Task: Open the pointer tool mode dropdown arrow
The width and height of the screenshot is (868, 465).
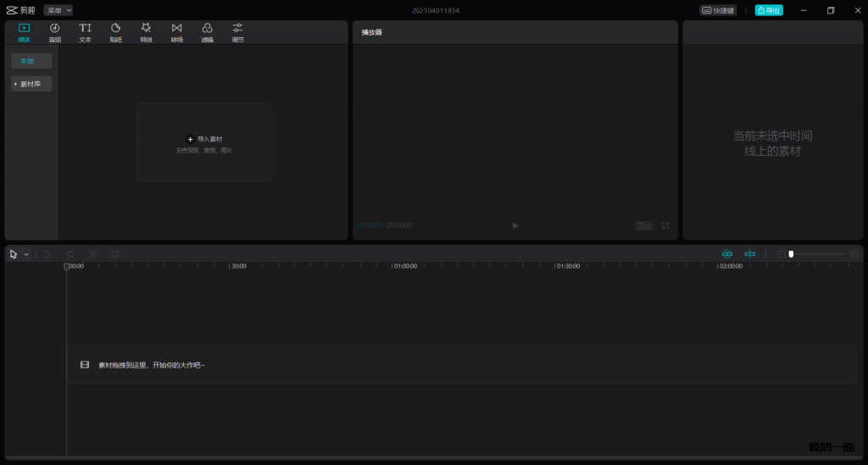Action: (26, 254)
